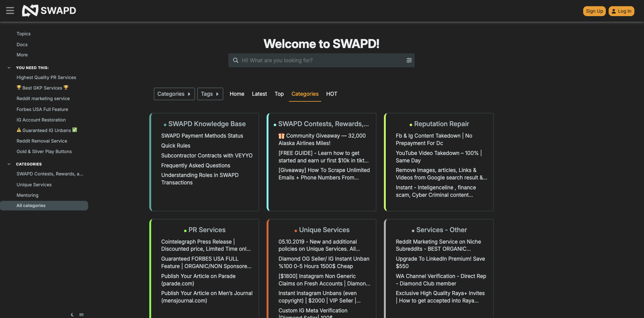
Task: Open Frequently Asked Questions topic
Action: (x=196, y=166)
